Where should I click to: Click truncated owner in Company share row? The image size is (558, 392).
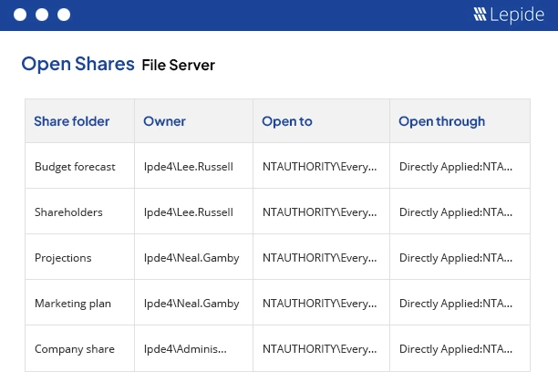(x=185, y=349)
